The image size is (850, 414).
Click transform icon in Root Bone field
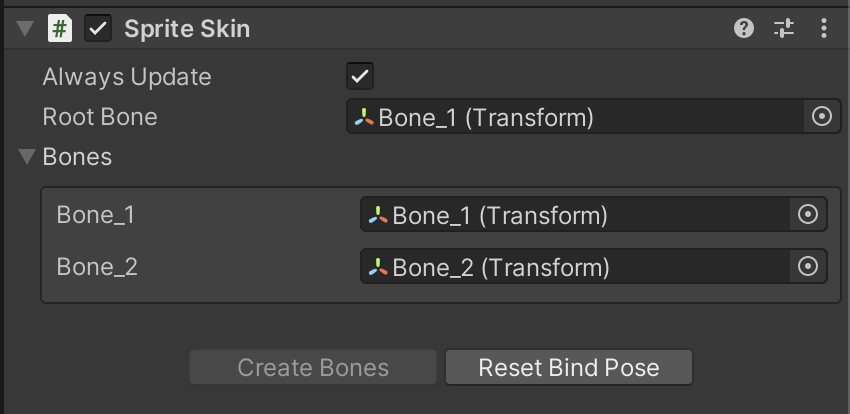click(364, 118)
